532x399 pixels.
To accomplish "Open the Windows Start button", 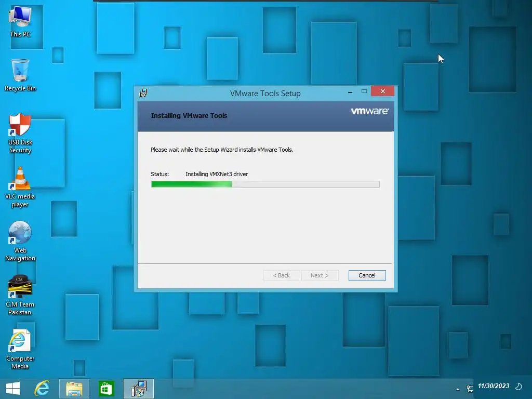I will point(13,389).
